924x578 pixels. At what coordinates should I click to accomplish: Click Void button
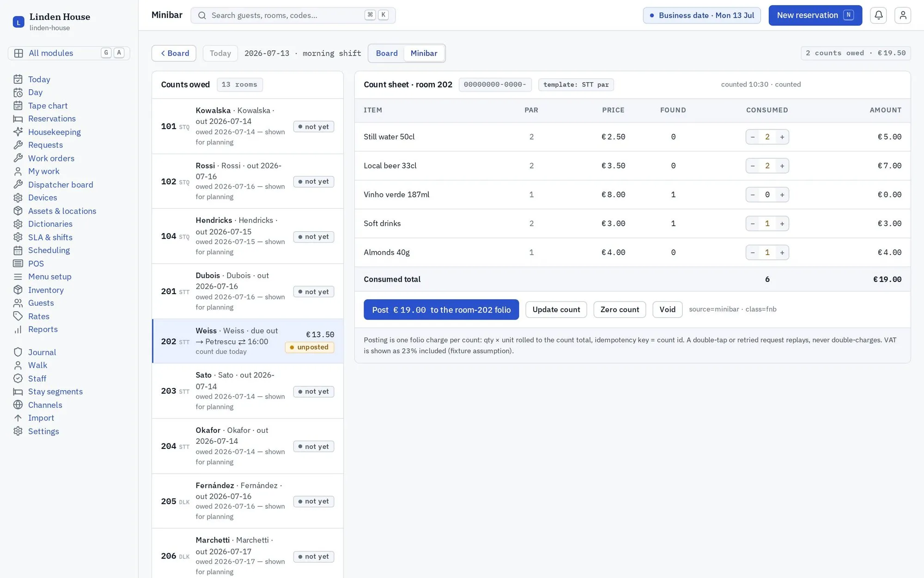click(667, 310)
